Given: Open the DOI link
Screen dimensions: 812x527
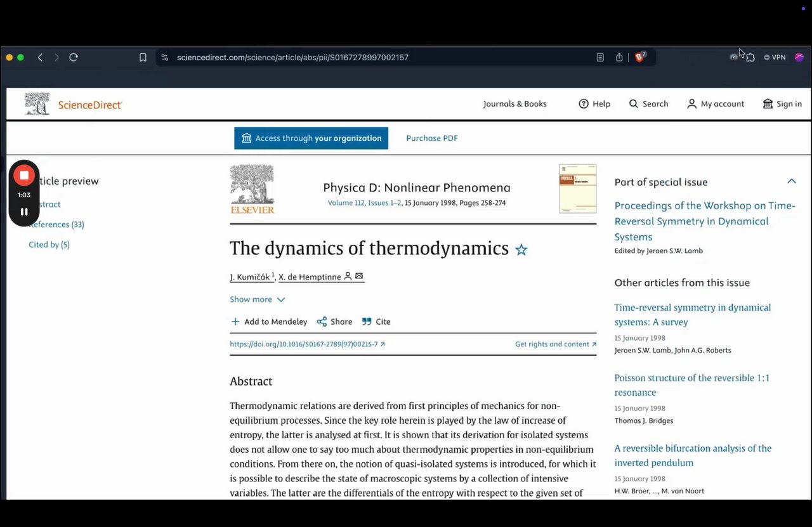Looking at the screenshot, I should (307, 344).
